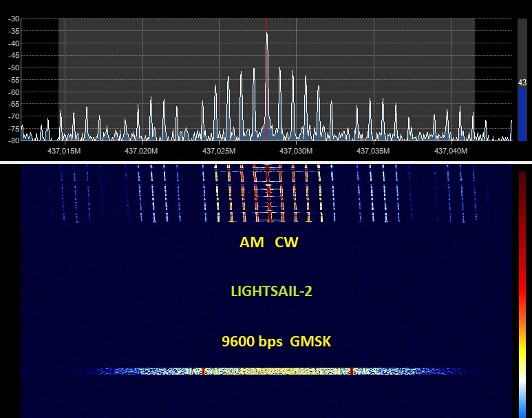Image resolution: width=532 pixels, height=418 pixels.
Task: Click the blue zoom slider showing 43
Action: point(522,115)
